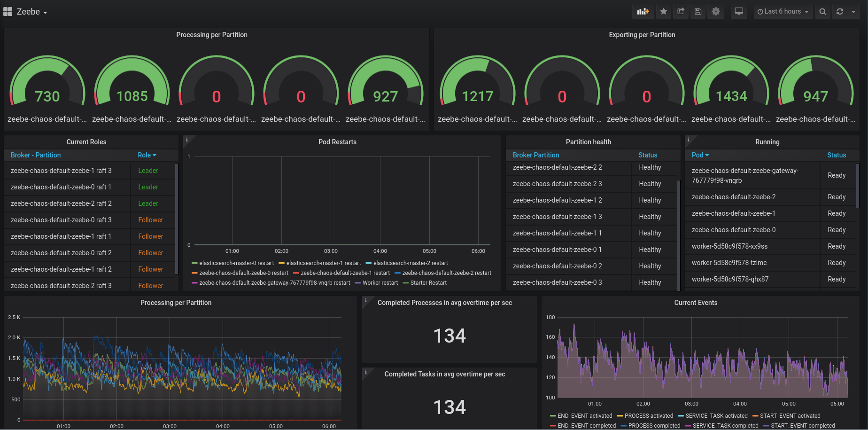Click Follower role for zeebe-0 raft 3
The image size is (868, 430).
pos(150,220)
